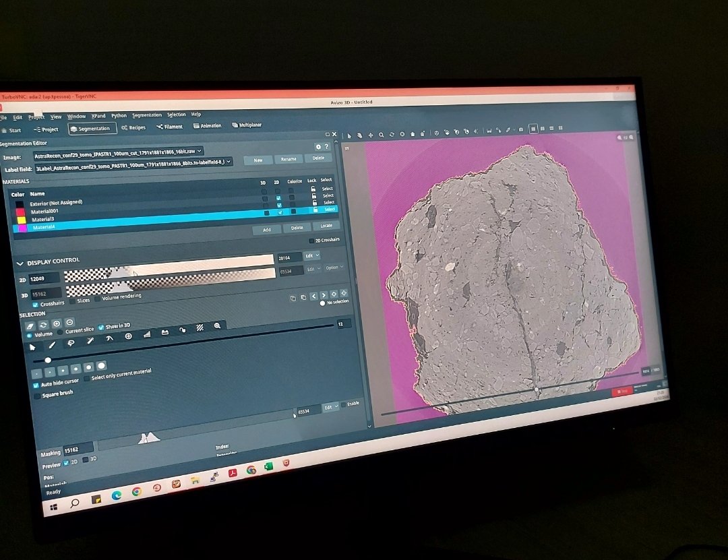Select the Current slice radio button
Screen dimensions: 728x560
[x=60, y=332]
